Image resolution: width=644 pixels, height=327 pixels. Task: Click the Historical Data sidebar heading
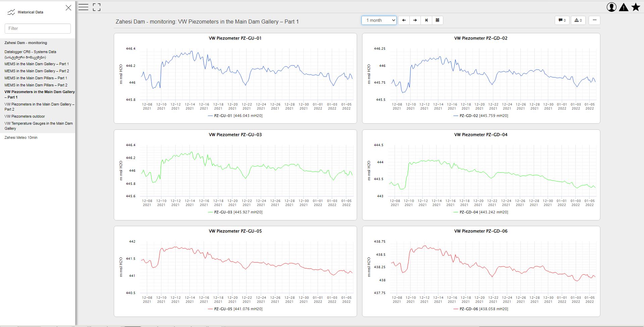pos(31,12)
